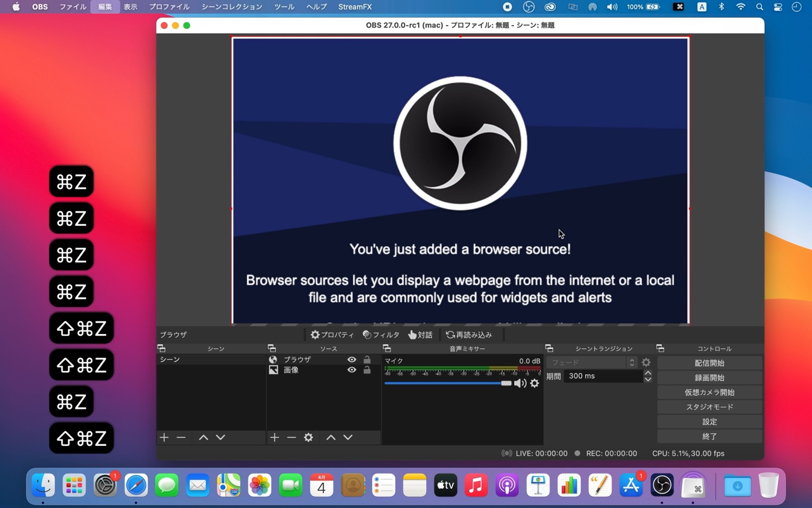Open Control Center in the menu bar

(x=778, y=7)
